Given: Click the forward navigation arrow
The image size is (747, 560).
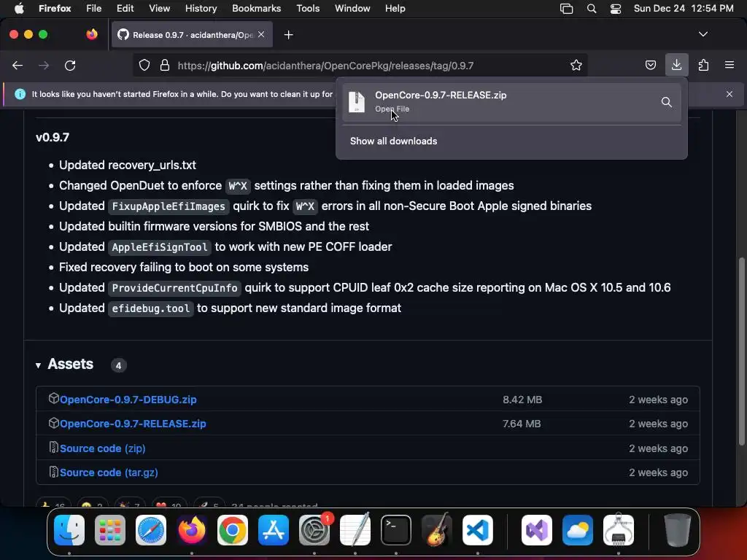Looking at the screenshot, I should pos(44,66).
